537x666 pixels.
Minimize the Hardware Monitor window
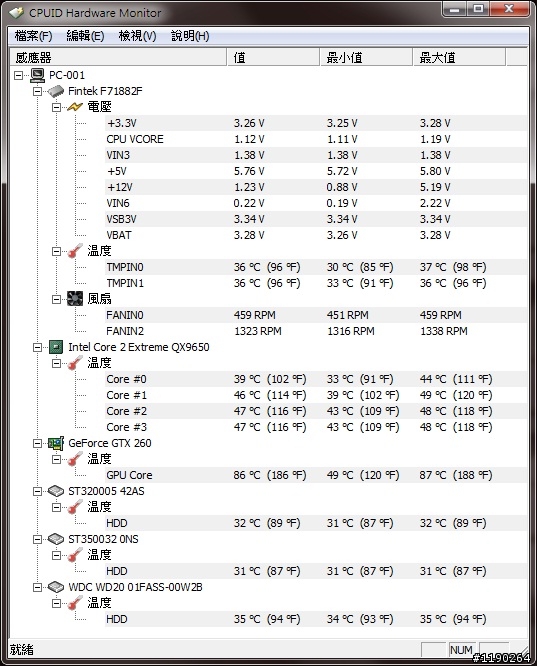(454, 9)
